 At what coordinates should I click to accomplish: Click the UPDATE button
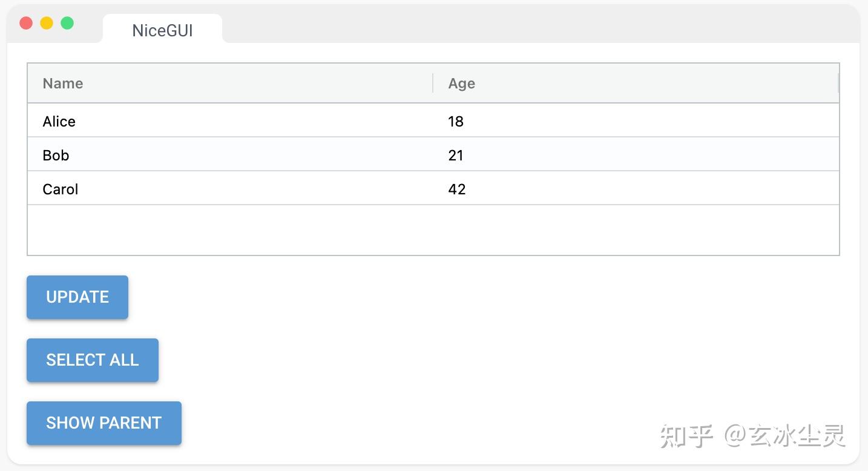click(x=77, y=297)
